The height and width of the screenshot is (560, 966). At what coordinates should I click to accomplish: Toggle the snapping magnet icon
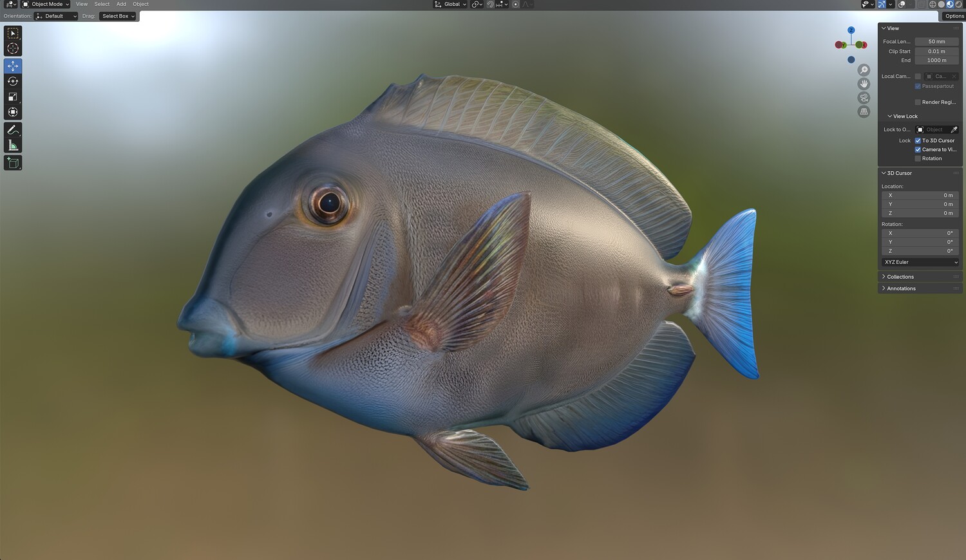click(x=491, y=4)
